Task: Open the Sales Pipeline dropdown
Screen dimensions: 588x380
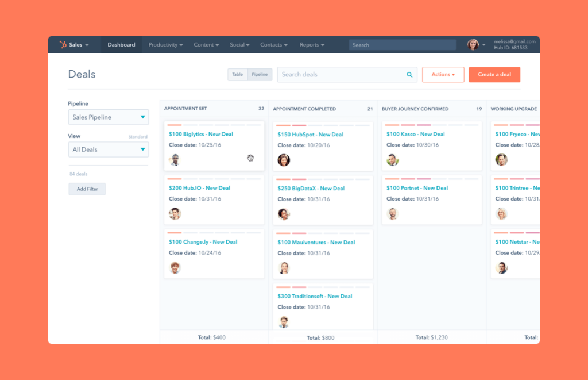Action: pos(108,117)
